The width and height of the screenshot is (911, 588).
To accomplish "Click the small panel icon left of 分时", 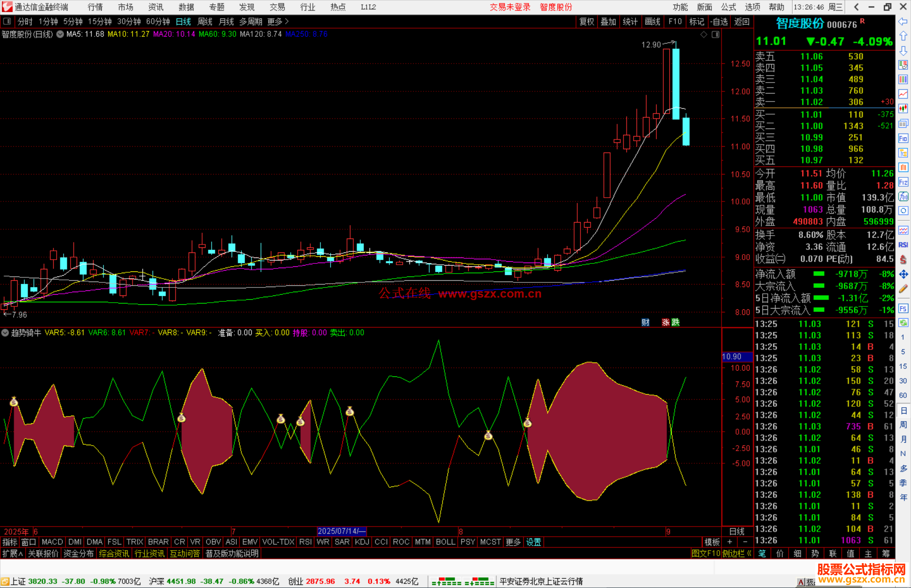I will coord(7,21).
